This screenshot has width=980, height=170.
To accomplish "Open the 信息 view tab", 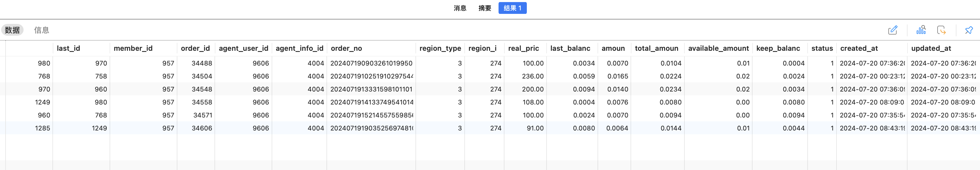I will pyautogui.click(x=42, y=30).
